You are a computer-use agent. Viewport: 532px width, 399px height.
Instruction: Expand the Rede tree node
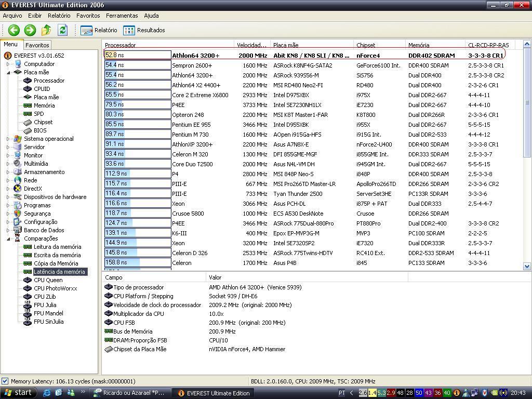pyautogui.click(x=8, y=180)
